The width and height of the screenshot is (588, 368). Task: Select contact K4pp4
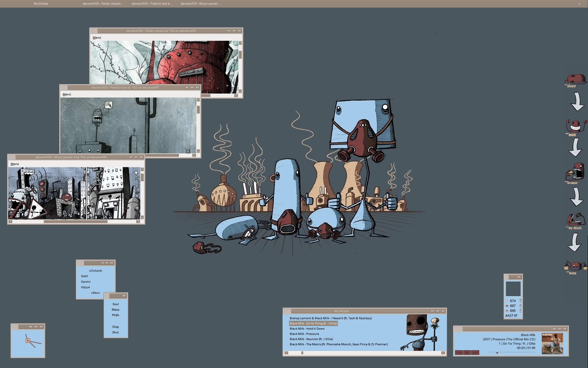click(85, 287)
